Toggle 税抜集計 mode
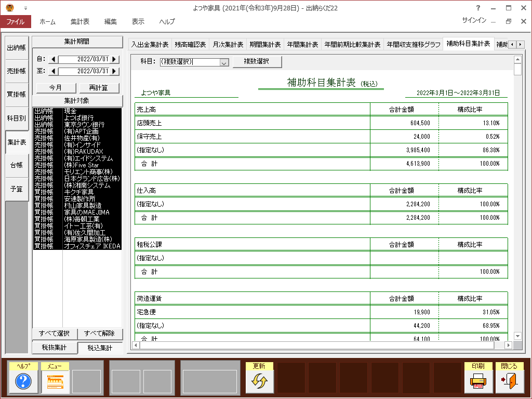This screenshot has width=532, height=399. click(55, 348)
